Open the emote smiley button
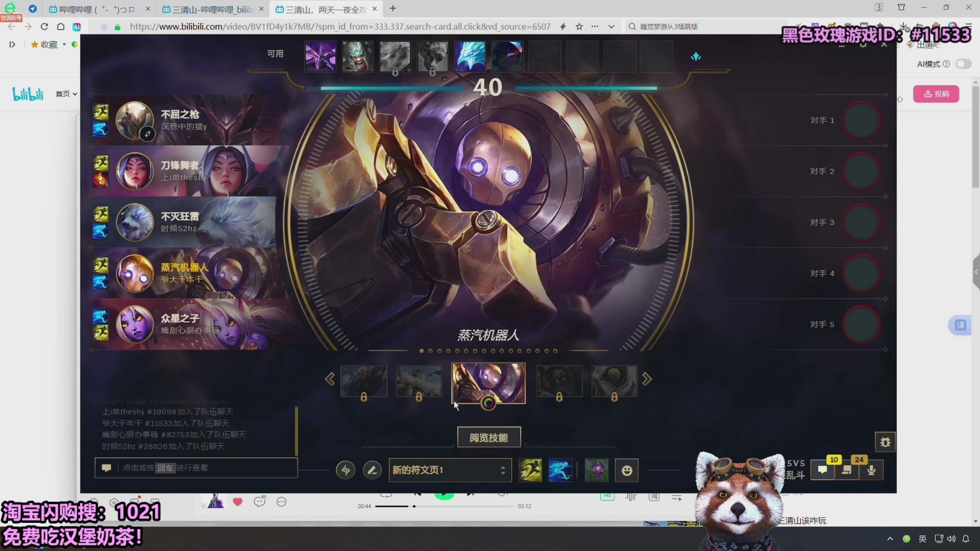 627,470
